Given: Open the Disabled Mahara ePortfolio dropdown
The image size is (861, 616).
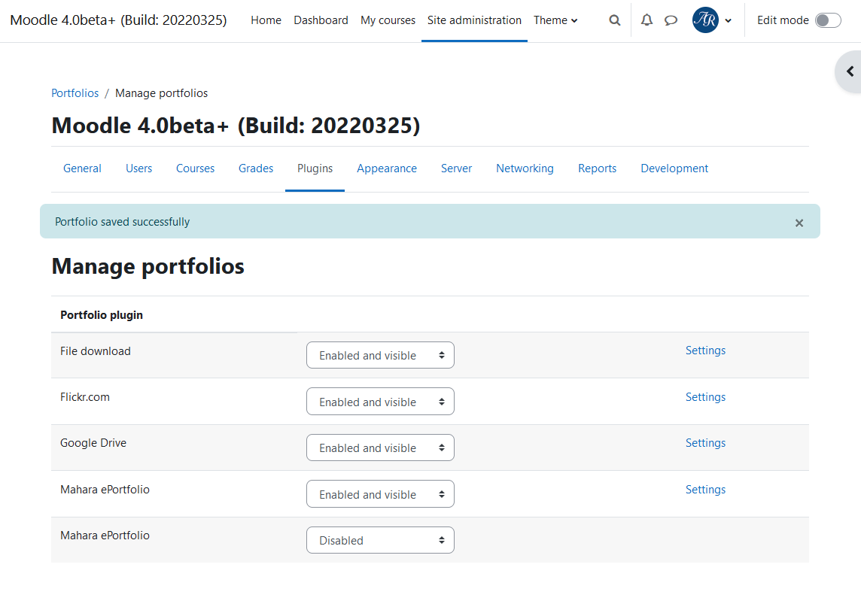Looking at the screenshot, I should click(x=380, y=540).
